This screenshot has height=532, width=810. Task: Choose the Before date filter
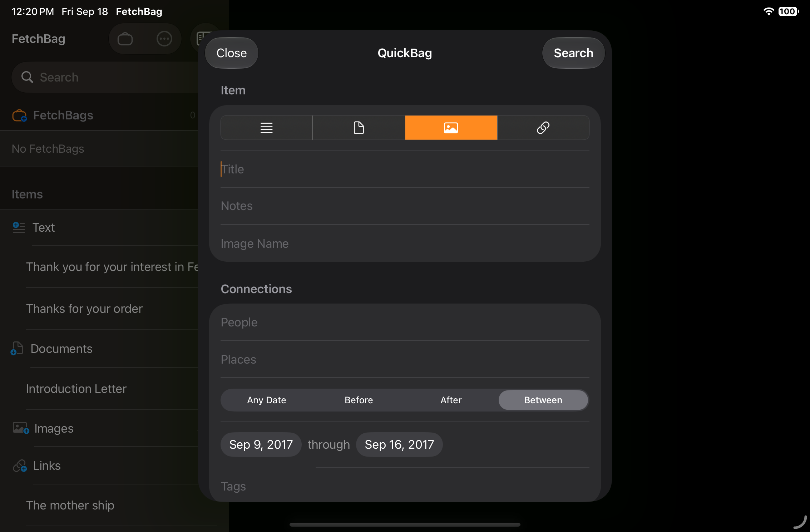[x=359, y=400]
